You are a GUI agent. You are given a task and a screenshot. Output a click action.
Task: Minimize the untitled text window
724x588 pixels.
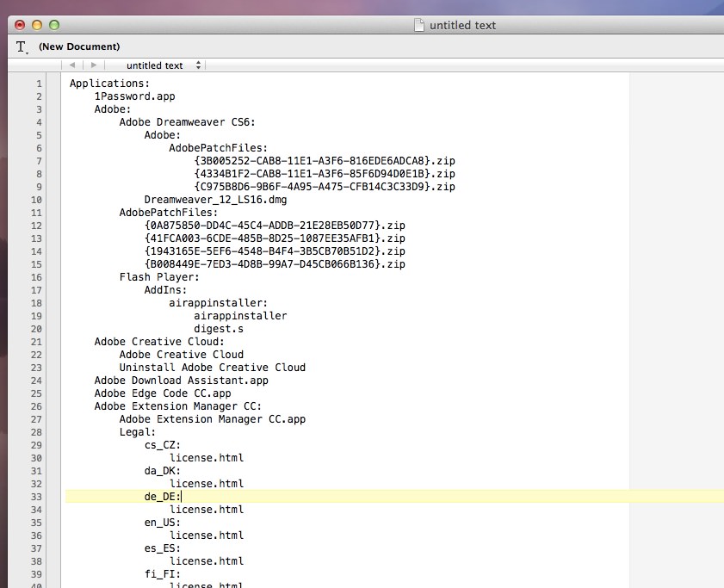[x=37, y=25]
